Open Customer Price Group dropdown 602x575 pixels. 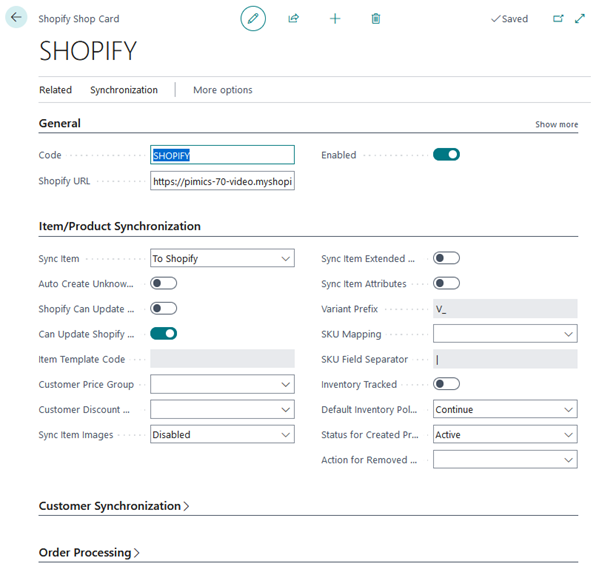pos(222,384)
